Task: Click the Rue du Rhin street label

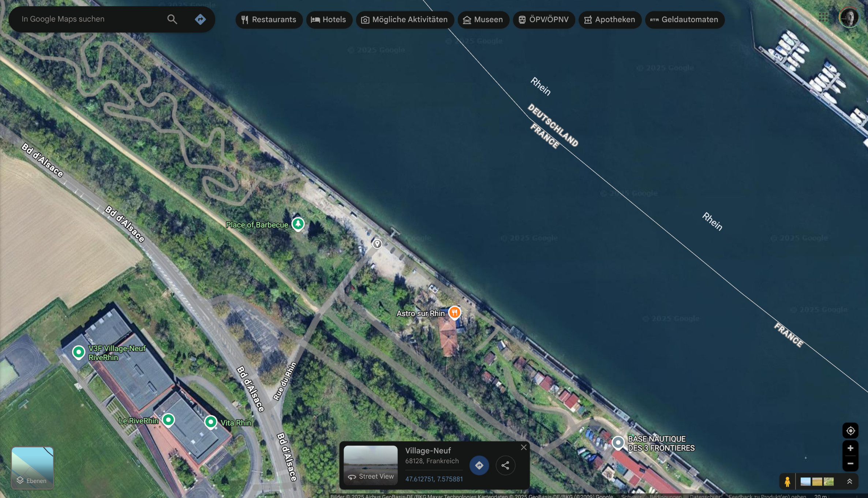Action: tap(285, 381)
